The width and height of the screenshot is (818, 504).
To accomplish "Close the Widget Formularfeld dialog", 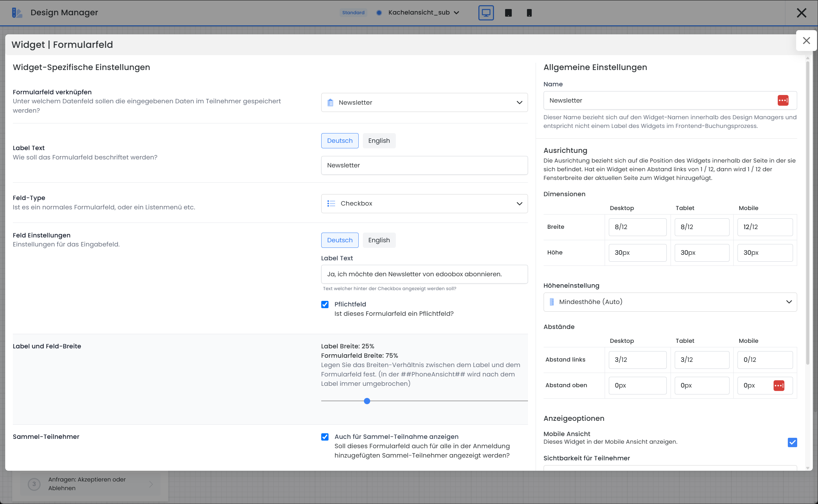I will click(x=806, y=41).
